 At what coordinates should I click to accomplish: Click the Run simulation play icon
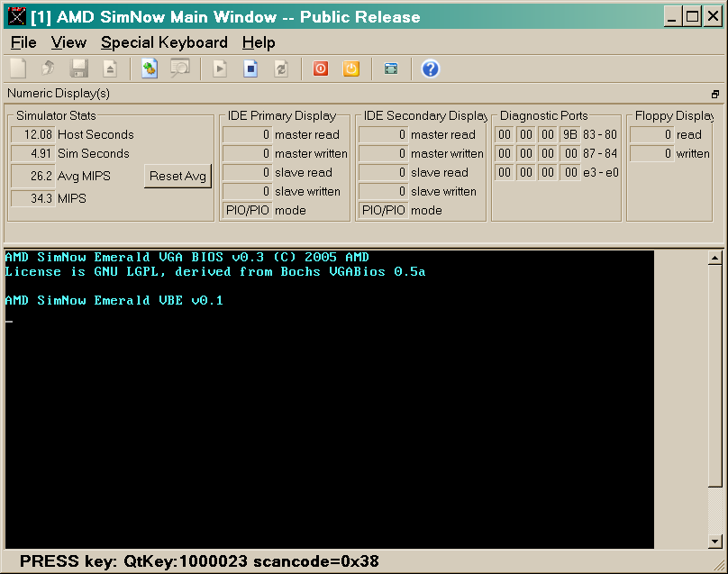tap(220, 68)
